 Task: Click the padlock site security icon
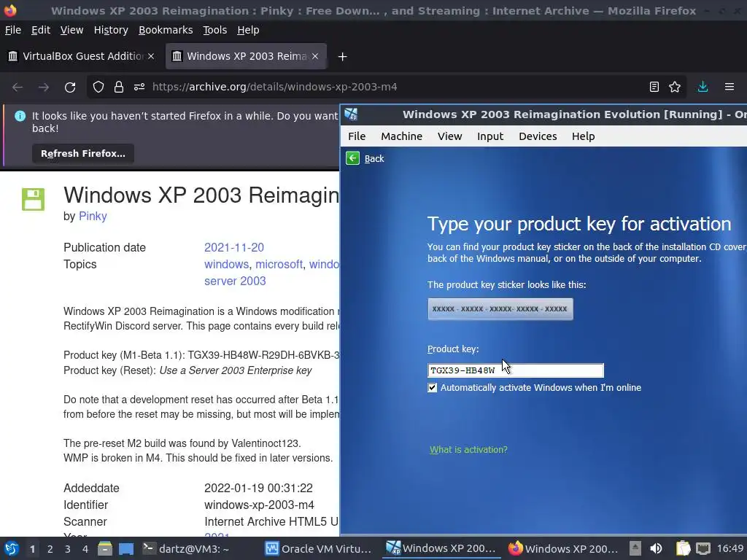pos(119,87)
